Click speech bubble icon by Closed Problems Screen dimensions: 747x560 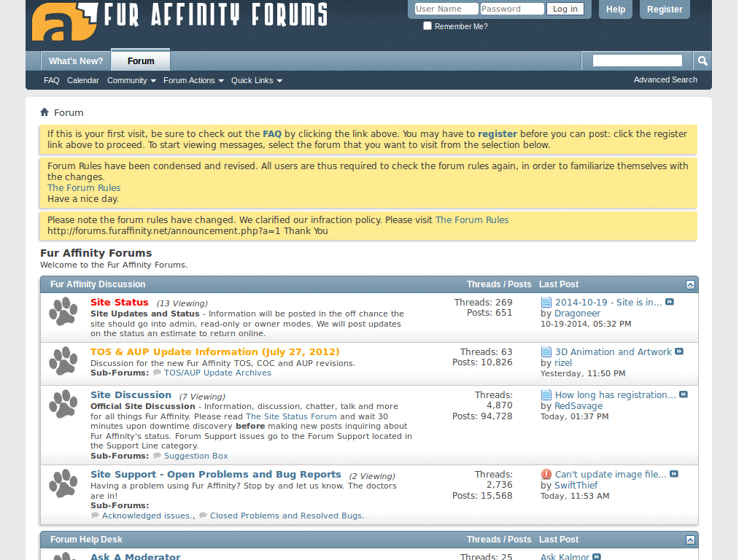pos(203,516)
